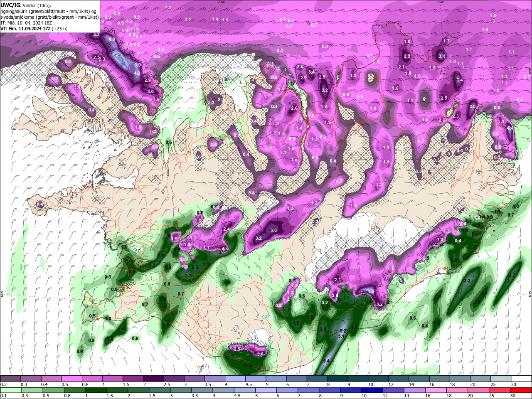Click the '64N' latitude label on right edge
This screenshot has width=532, height=399.
(x=530, y=294)
